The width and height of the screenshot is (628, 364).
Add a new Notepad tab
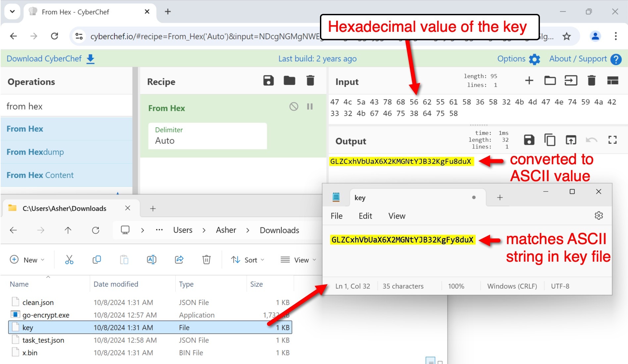[500, 198]
